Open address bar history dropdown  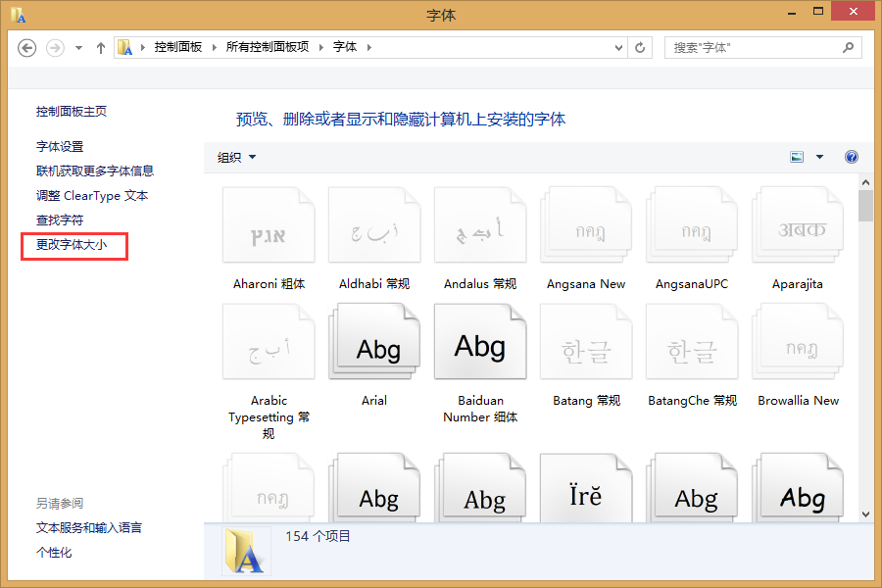[x=618, y=48]
